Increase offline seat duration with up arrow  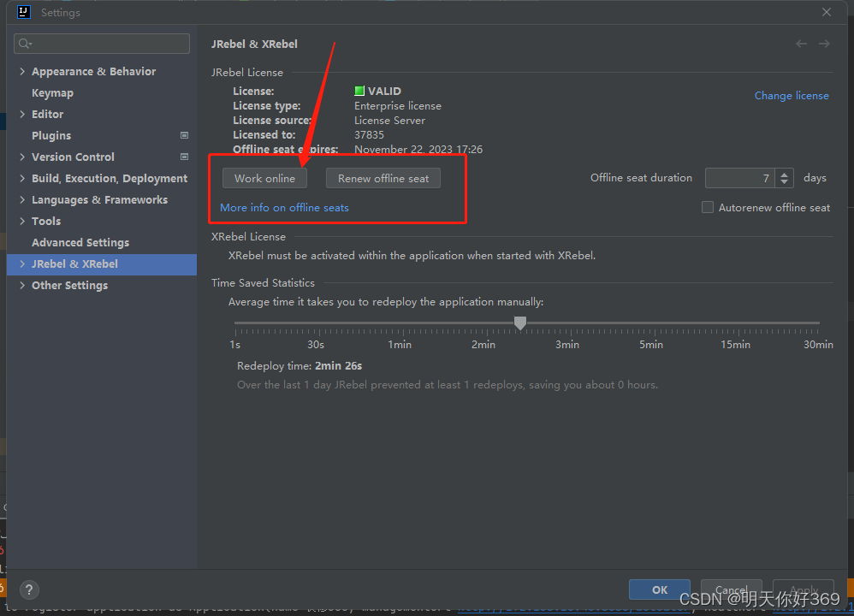785,174
